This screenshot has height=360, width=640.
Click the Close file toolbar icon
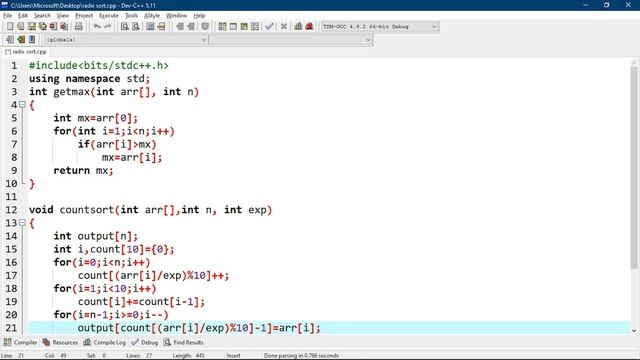click(53, 27)
